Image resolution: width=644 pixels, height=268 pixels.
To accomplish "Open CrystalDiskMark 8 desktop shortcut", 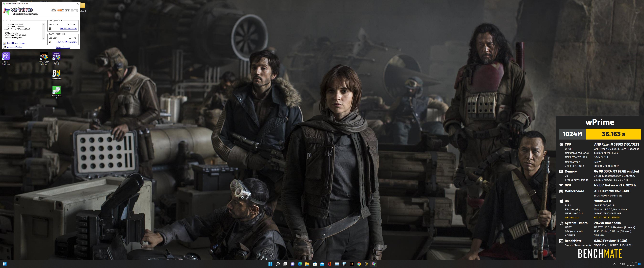I will 56,92.
